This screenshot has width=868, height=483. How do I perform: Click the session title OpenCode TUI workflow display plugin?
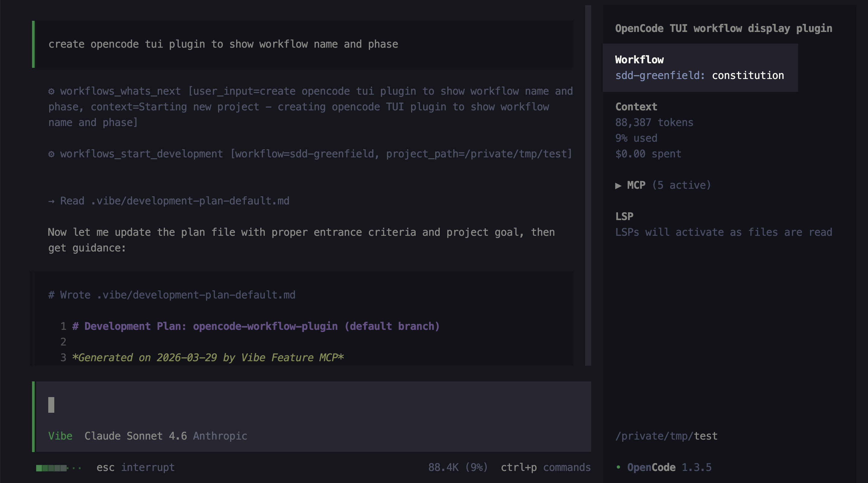coord(724,29)
